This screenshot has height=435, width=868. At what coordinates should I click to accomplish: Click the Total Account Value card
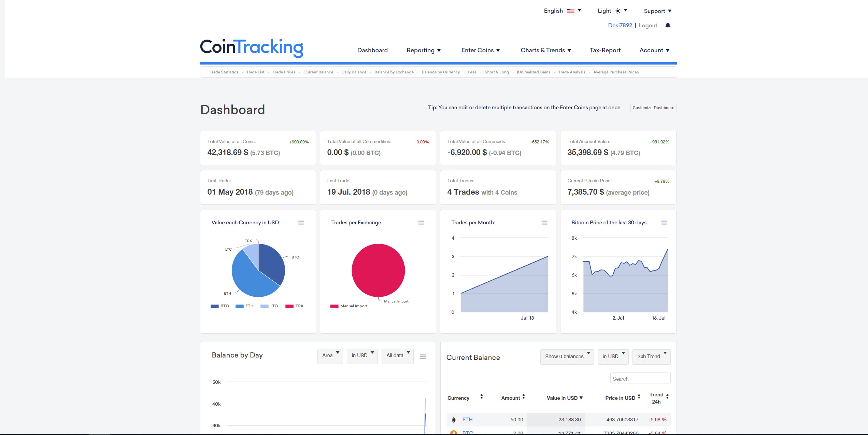click(x=618, y=148)
